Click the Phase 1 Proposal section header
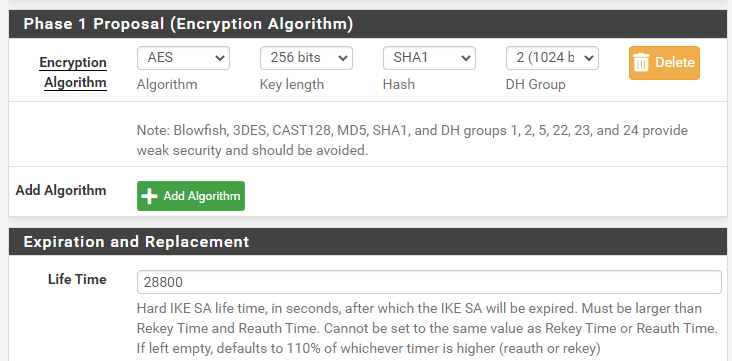 [368, 24]
